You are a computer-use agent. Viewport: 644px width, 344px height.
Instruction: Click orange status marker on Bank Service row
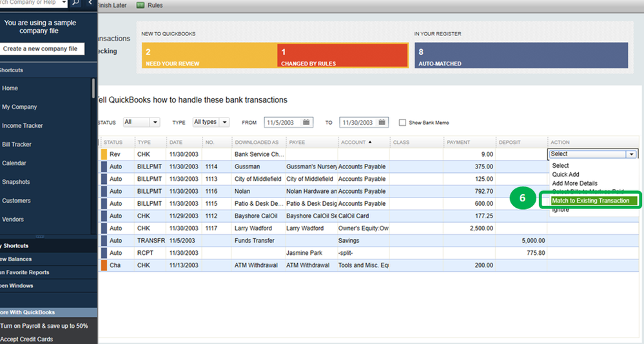[104, 154]
